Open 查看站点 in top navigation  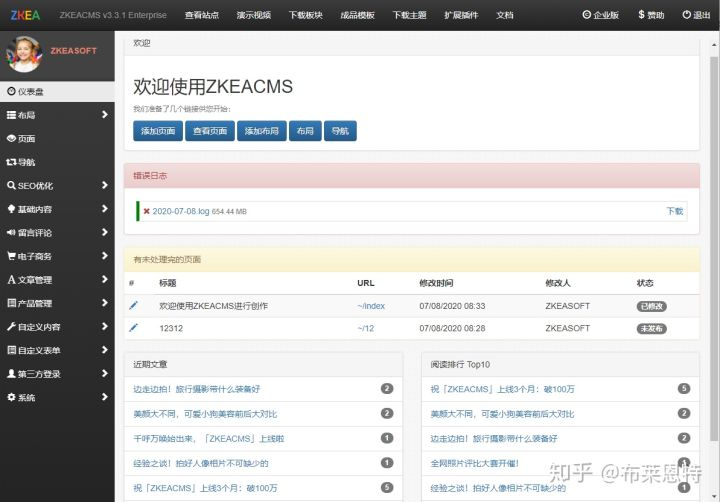pos(202,15)
